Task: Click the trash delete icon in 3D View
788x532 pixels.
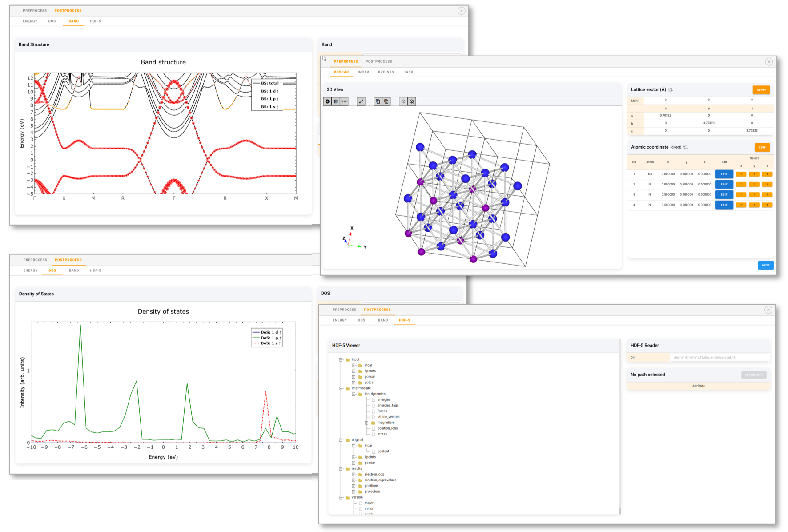Action: [336, 101]
